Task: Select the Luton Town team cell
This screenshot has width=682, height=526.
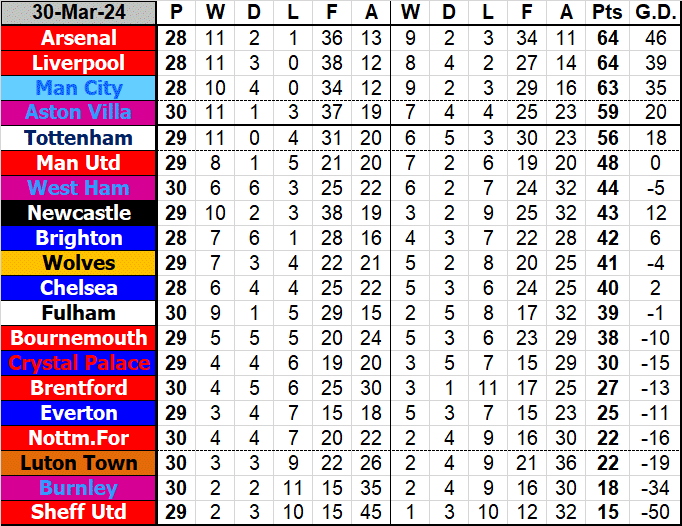Action: click(x=79, y=463)
